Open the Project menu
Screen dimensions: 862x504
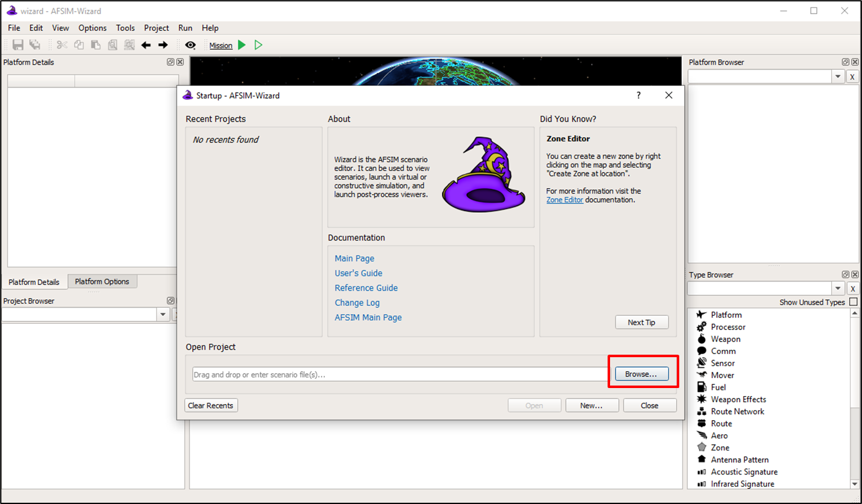point(157,28)
